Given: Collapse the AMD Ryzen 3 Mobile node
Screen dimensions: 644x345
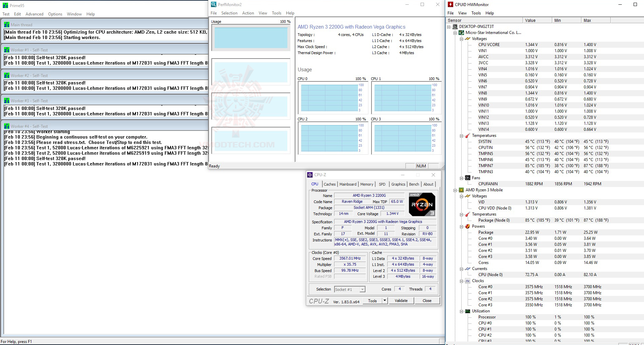Looking at the screenshot, I should point(455,190).
